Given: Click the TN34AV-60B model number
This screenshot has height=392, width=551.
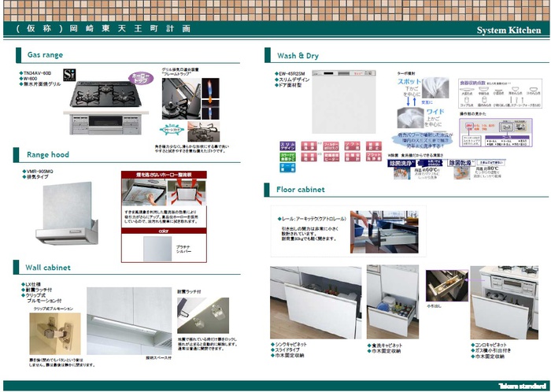Looking at the screenshot, I should [37, 73].
